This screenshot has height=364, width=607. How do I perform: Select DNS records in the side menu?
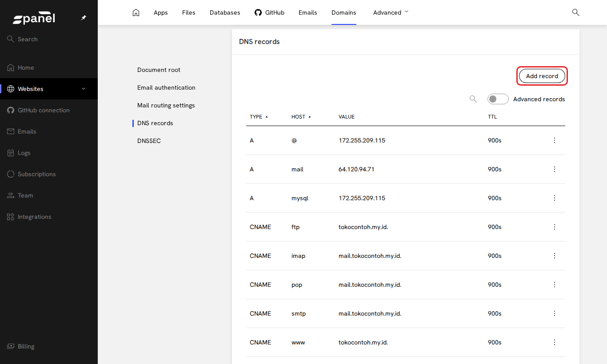point(155,123)
